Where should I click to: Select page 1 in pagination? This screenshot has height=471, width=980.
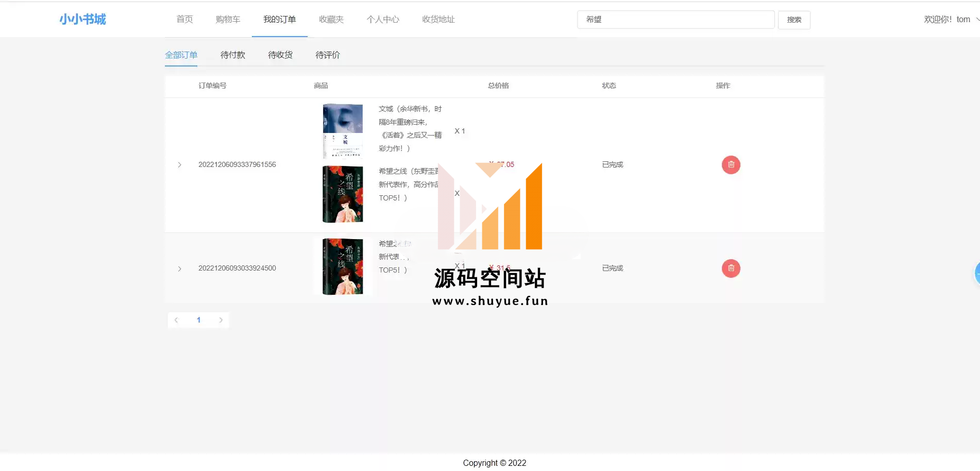198,320
